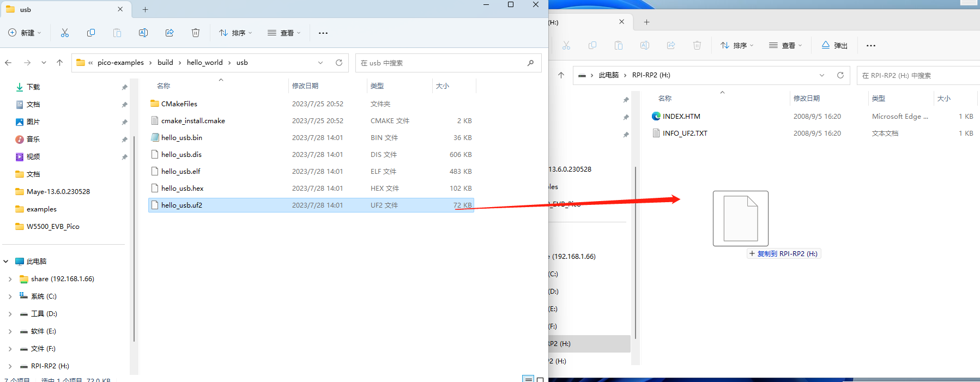Click the Rename icon in usb toolbar
Image resolution: width=980 pixels, height=382 pixels.
coord(143,33)
